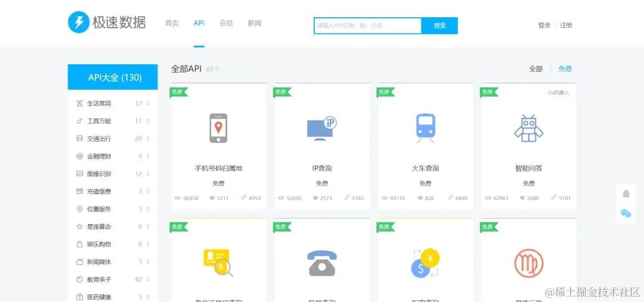Filter by 免费 APIs

(565, 69)
